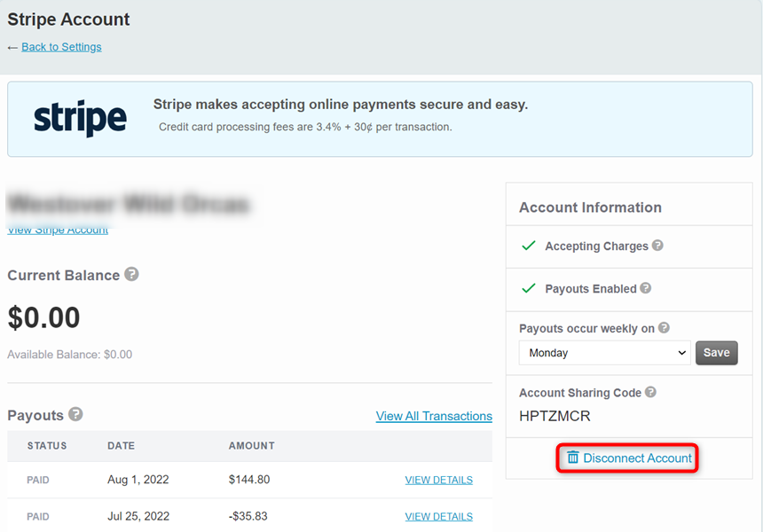Screen dimensions: 763x532
Task: Click the green checkmark beside Accepting Charges
Action: pyautogui.click(x=529, y=246)
